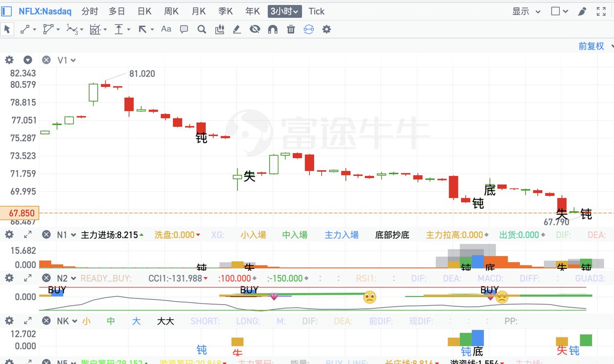Open V1 main chart indicator settings gear
This screenshot has width=614, height=364.
click(9, 60)
